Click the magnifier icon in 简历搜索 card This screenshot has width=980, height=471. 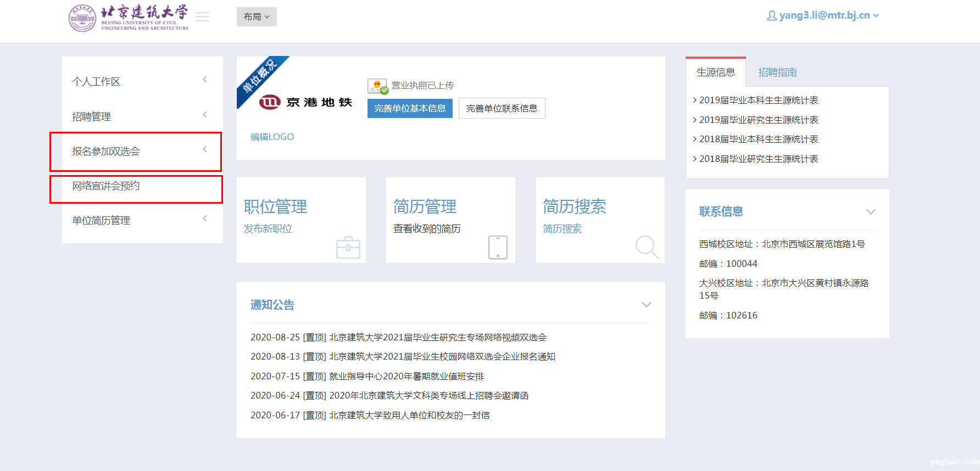click(647, 248)
